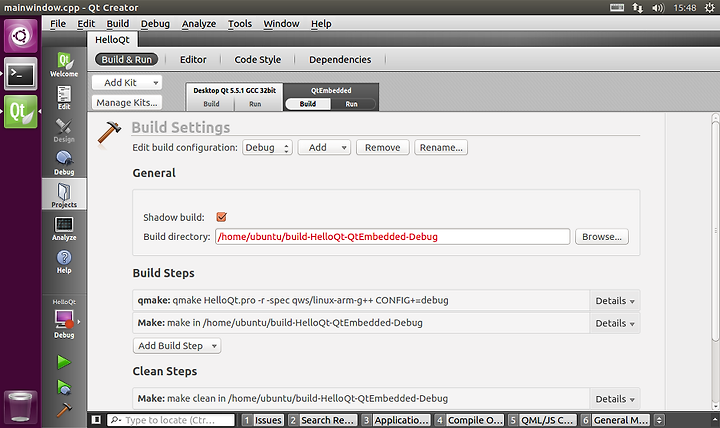The width and height of the screenshot is (720, 428).
Task: Open the QML/JS Console pane
Action: [542, 420]
